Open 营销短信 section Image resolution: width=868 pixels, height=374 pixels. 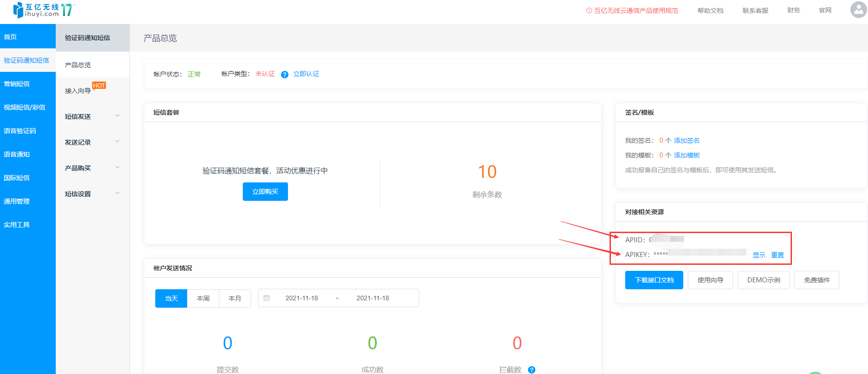[x=28, y=84]
